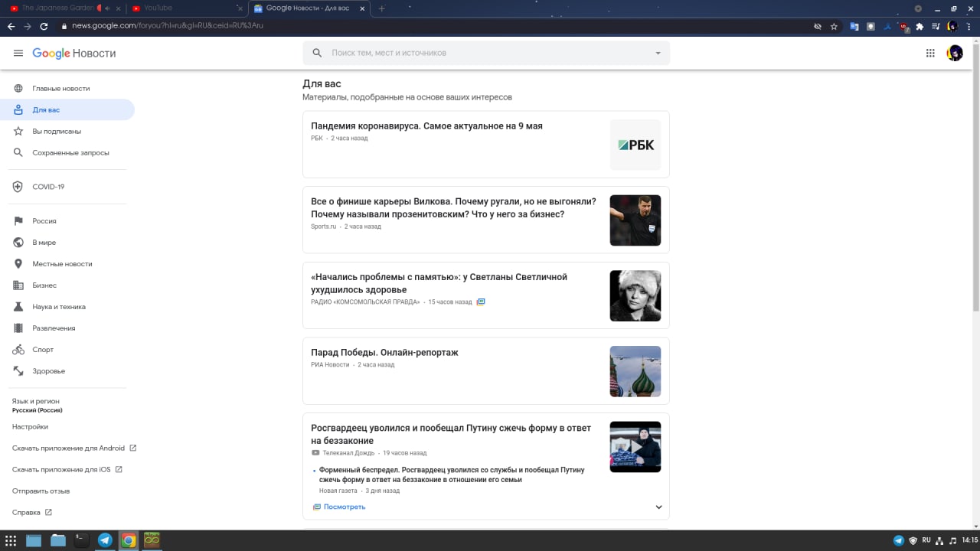Click Скачать приложение для iOS link
980x551 pixels.
(x=67, y=469)
